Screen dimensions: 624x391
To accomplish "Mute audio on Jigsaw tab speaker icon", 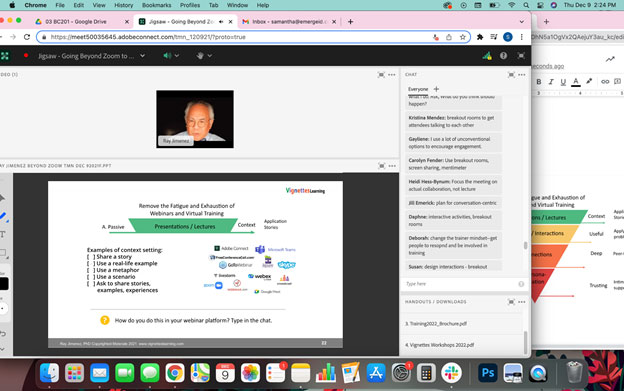I will [x=221, y=22].
